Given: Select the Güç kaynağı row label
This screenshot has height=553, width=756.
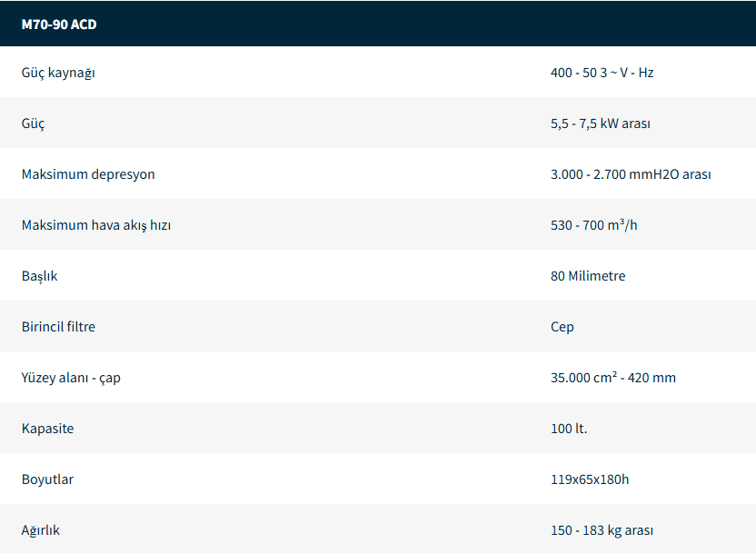Looking at the screenshot, I should (58, 73).
